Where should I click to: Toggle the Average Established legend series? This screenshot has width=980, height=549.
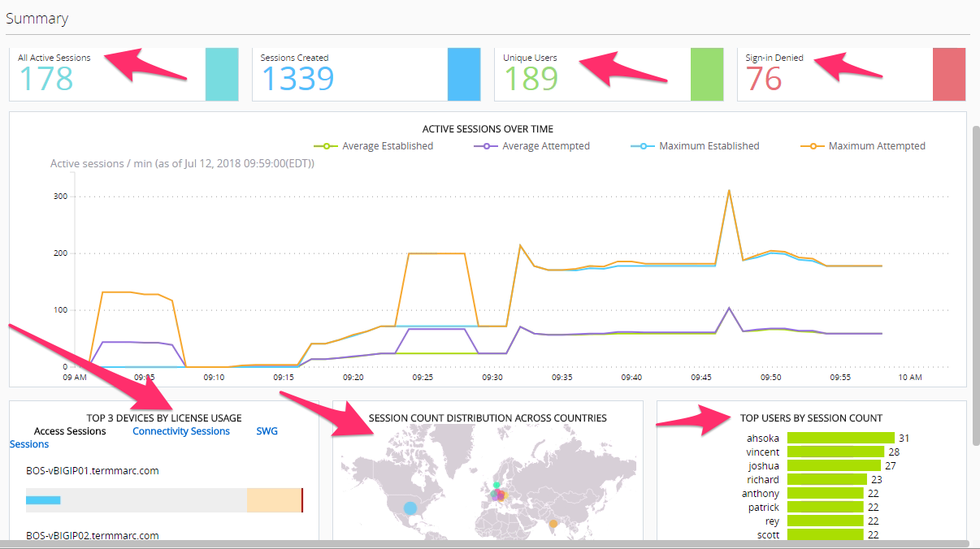point(374,146)
